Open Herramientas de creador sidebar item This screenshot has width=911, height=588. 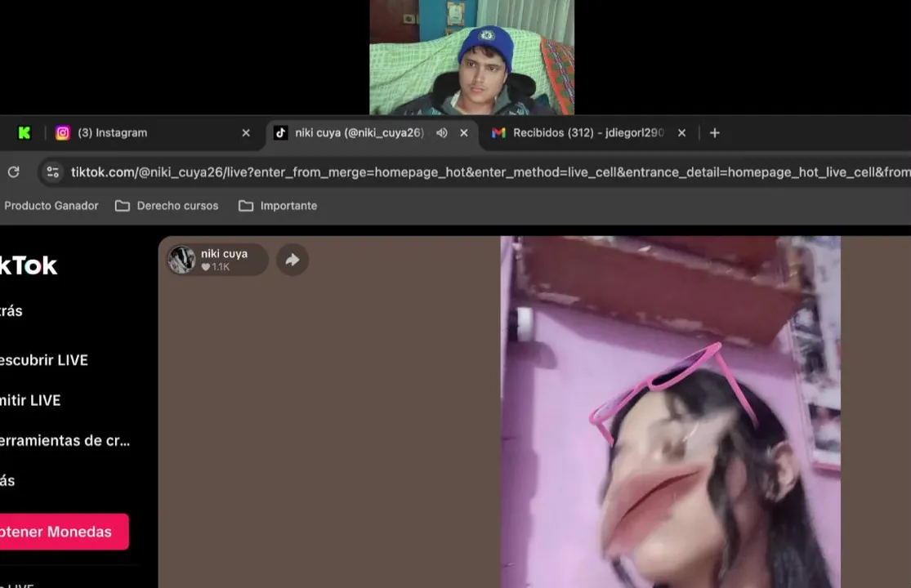click(65, 440)
